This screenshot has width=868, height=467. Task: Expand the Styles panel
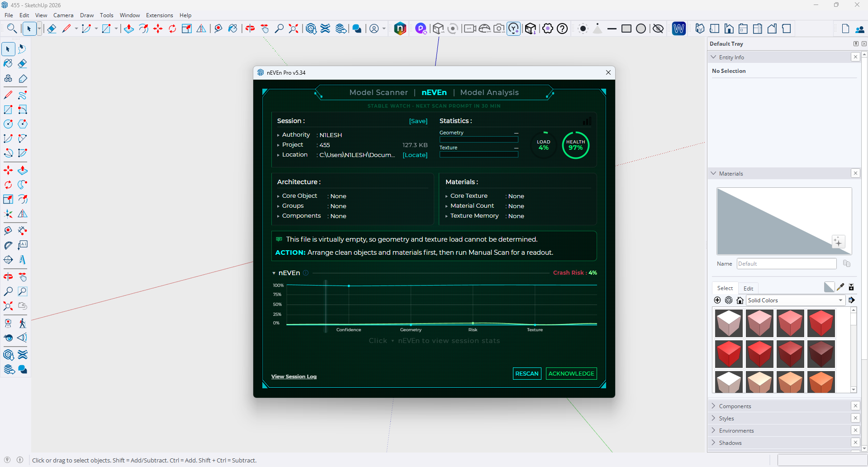point(714,418)
